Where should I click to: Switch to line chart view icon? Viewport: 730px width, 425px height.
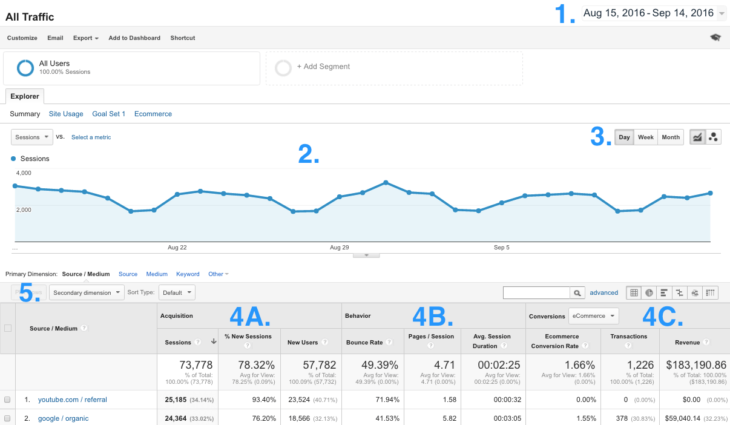pos(697,137)
